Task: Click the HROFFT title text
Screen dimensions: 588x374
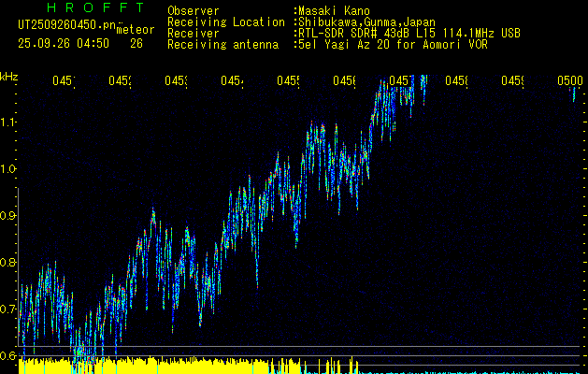Action: point(96,7)
